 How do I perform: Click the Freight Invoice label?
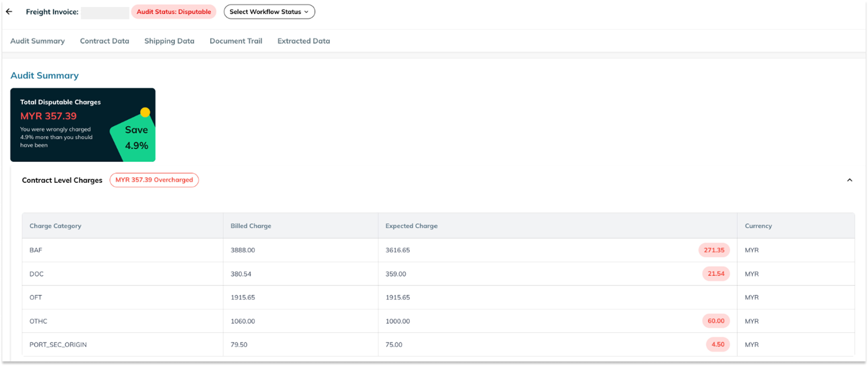pos(52,12)
